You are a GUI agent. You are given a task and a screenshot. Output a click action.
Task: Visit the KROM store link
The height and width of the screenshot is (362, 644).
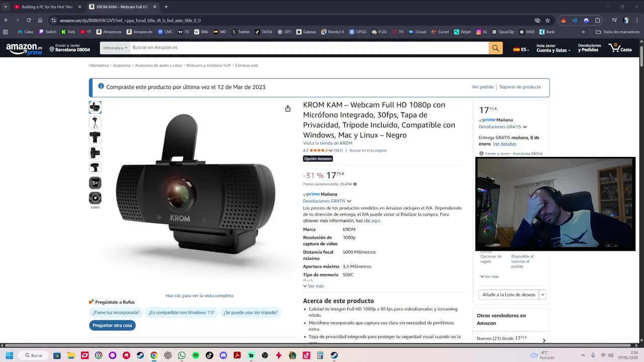click(328, 143)
